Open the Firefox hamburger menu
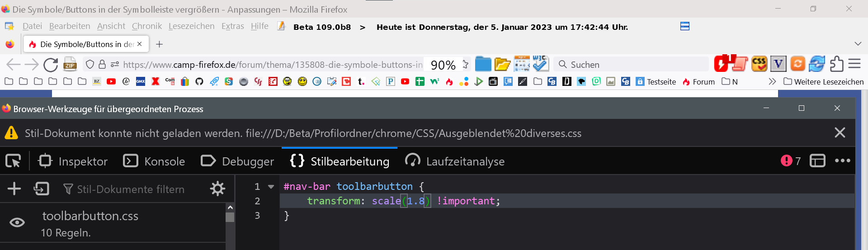Screen dimensions: 868x250 854,64
